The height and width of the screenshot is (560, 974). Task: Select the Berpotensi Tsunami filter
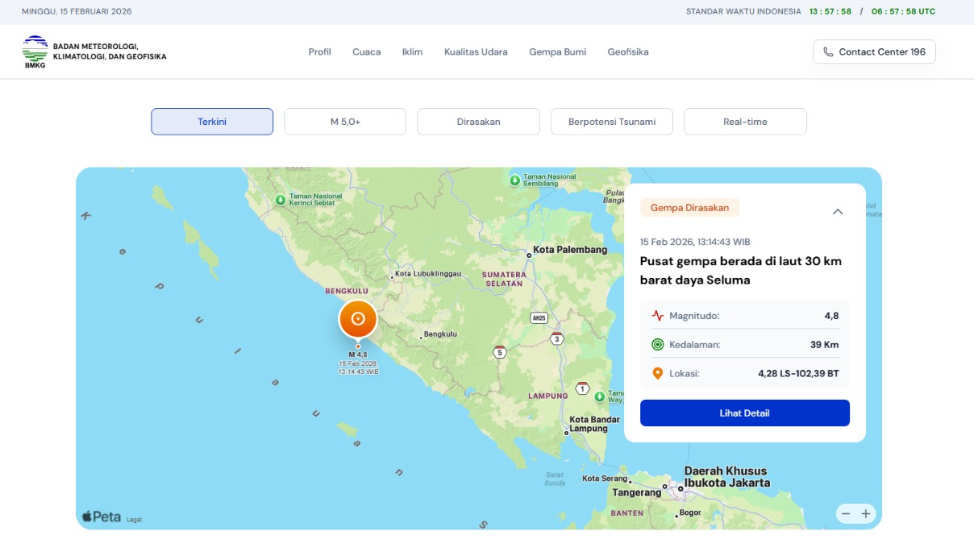[x=611, y=121]
